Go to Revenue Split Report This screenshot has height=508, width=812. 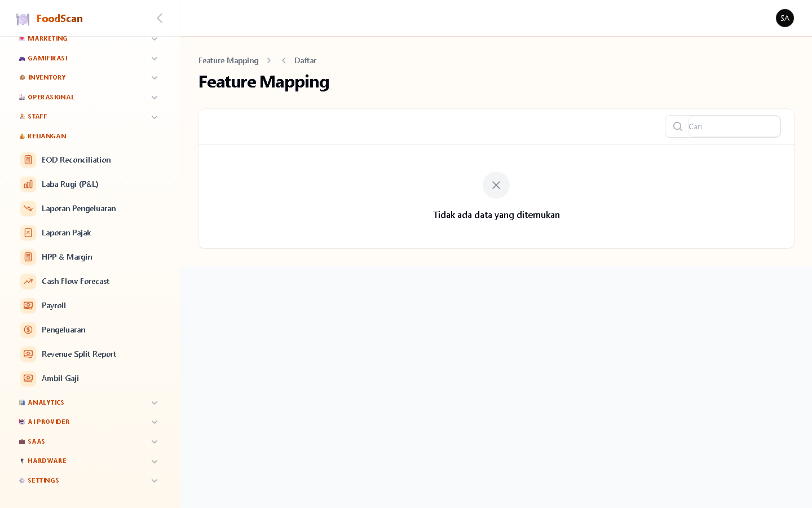pyautogui.click(x=90, y=354)
